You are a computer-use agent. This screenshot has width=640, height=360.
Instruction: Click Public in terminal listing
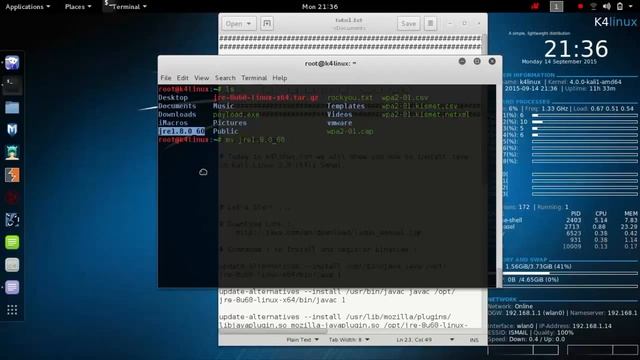tap(225, 131)
